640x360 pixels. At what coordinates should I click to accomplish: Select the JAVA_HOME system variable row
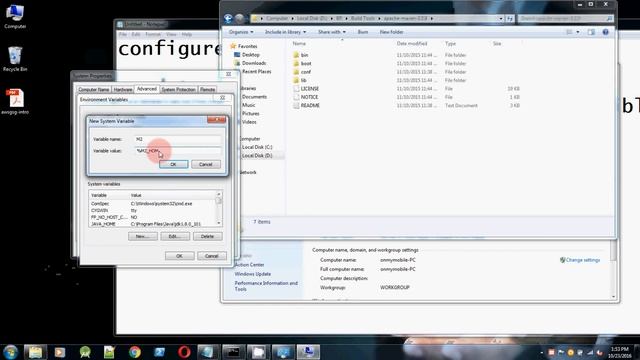(153, 224)
